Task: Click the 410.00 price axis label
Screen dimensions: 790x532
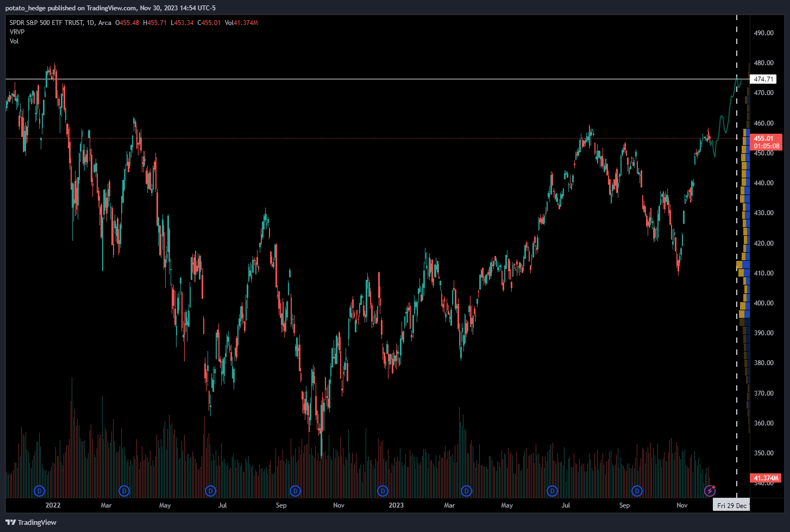Action: coord(763,273)
